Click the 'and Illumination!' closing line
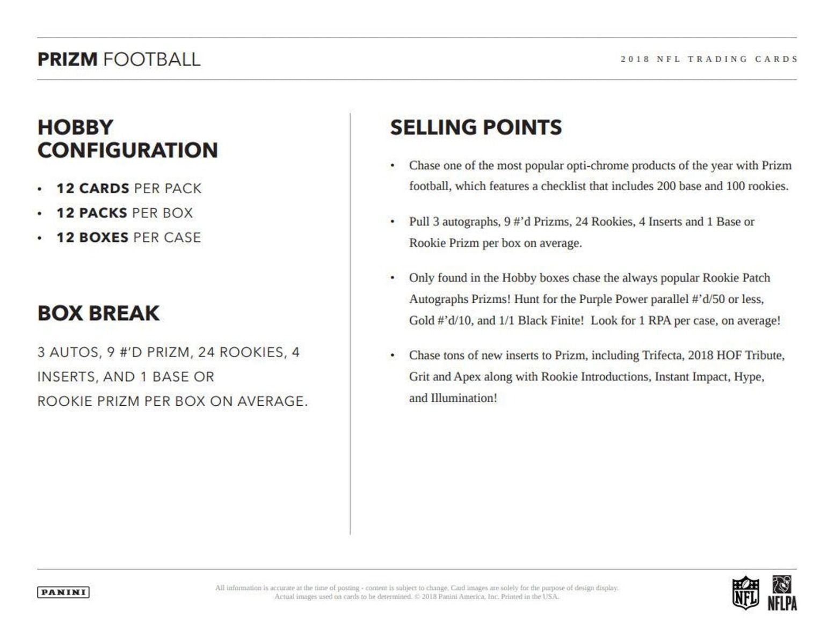This screenshot has height=644, width=835. click(x=453, y=398)
